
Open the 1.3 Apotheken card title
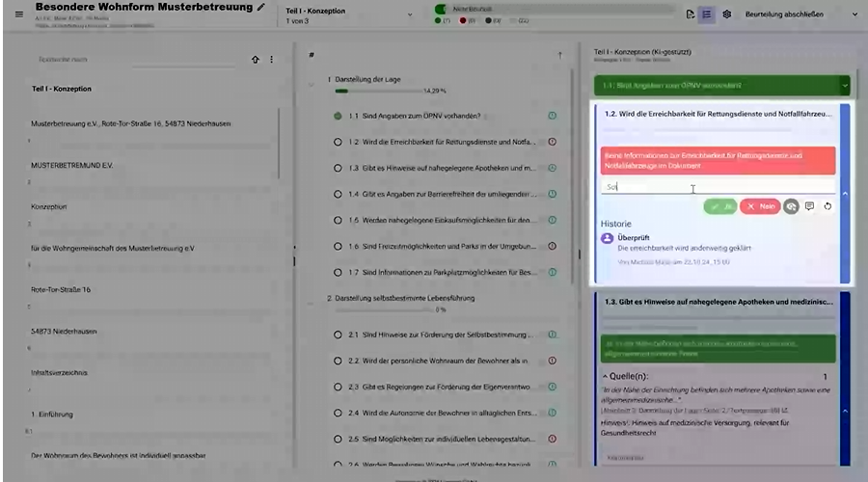coord(719,302)
